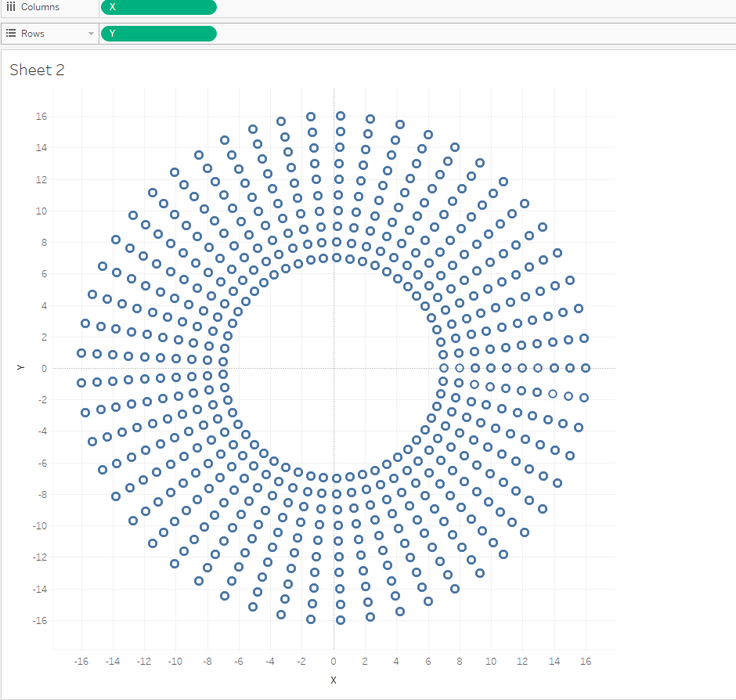The width and height of the screenshot is (736, 700).
Task: Click the -10 label on the X axis
Action: tap(175, 661)
